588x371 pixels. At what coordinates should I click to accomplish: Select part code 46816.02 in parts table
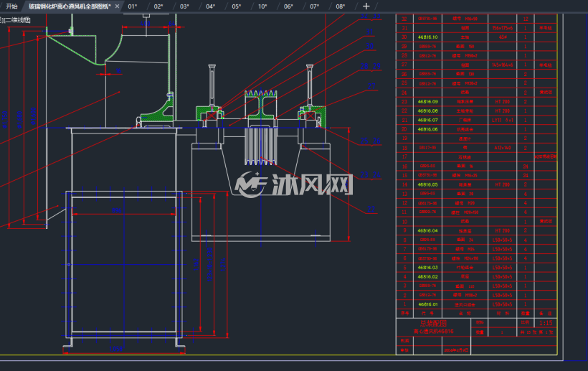(x=427, y=277)
